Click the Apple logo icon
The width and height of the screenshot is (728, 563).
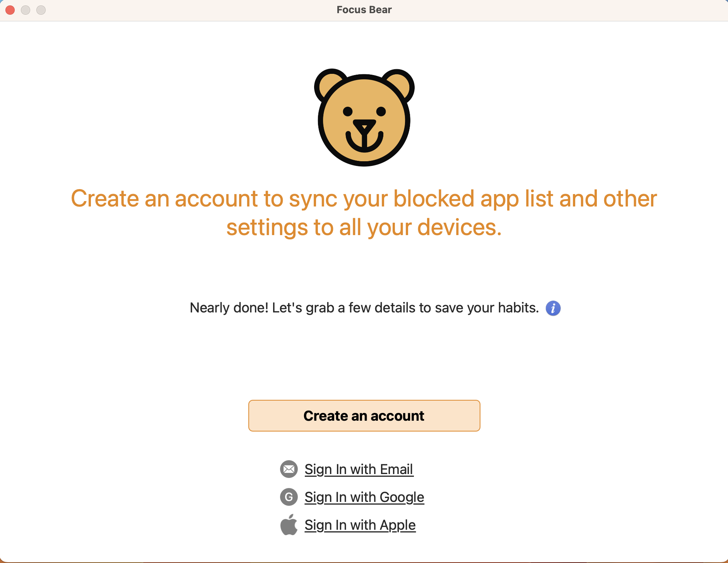point(289,525)
